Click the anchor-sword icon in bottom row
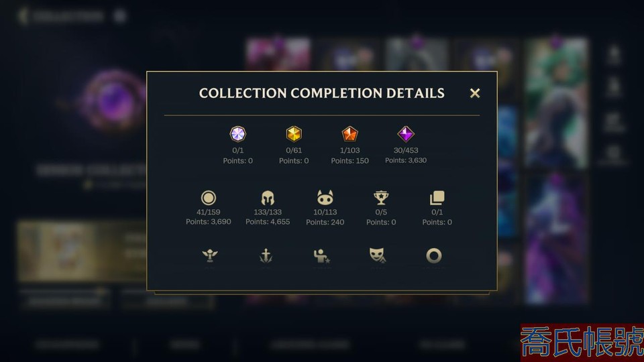Image resolution: width=644 pixels, height=362 pixels. (x=266, y=255)
